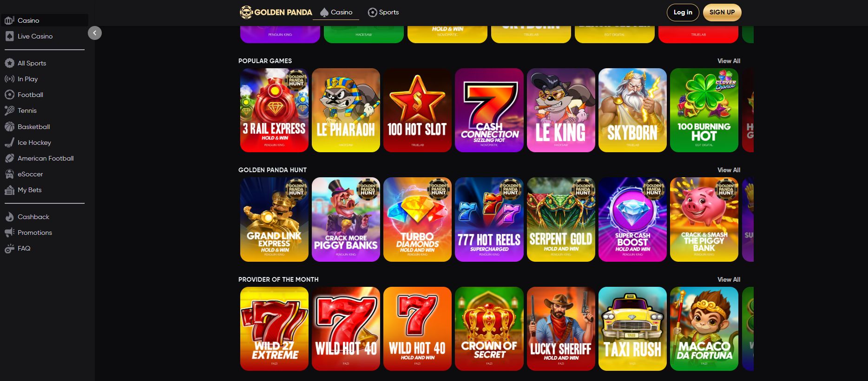Open Tennis in the sidebar

[x=27, y=110]
